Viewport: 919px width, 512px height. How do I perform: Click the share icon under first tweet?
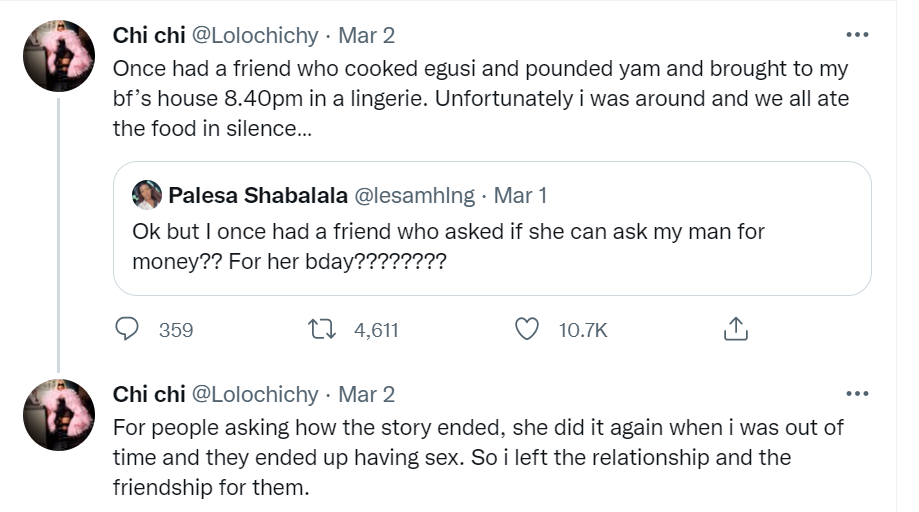pyautogui.click(x=734, y=328)
